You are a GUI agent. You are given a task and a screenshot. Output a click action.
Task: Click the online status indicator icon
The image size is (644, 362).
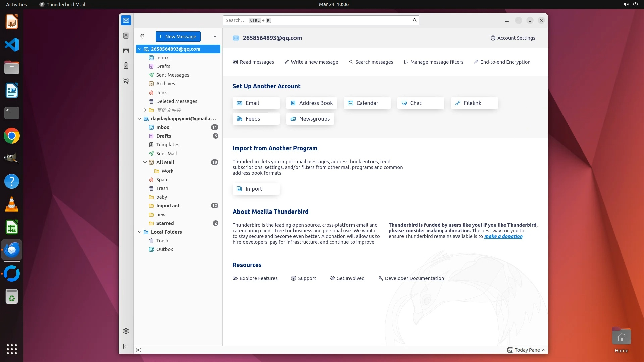coord(139,350)
